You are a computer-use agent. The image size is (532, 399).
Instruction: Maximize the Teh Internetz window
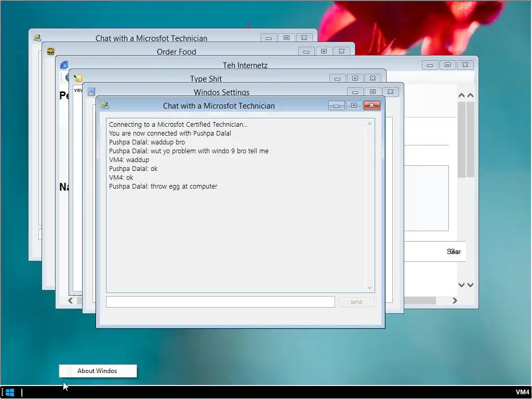click(447, 65)
